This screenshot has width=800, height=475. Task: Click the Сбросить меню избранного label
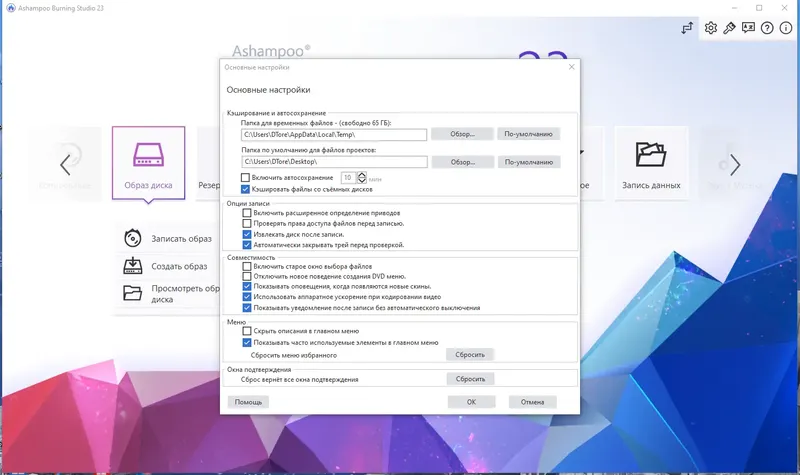[x=294, y=355]
